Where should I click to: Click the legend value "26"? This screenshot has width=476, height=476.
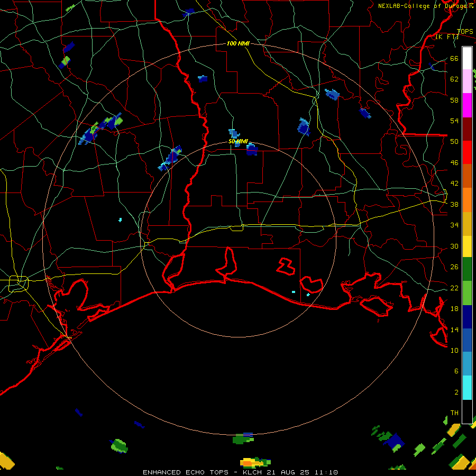tap(454, 267)
